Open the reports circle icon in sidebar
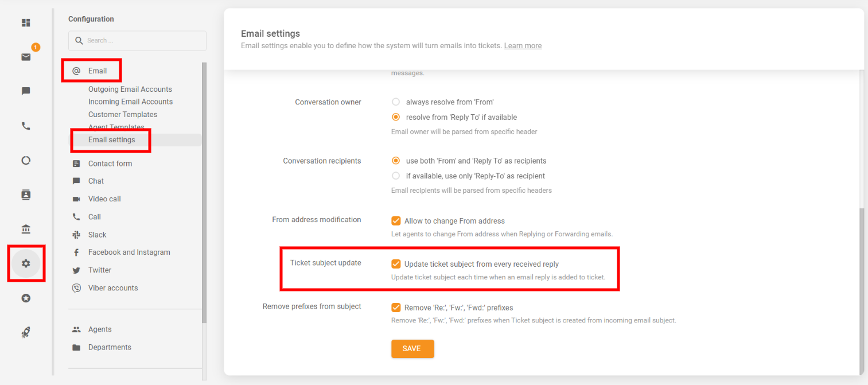Screen dimensions: 868x385 [26, 161]
